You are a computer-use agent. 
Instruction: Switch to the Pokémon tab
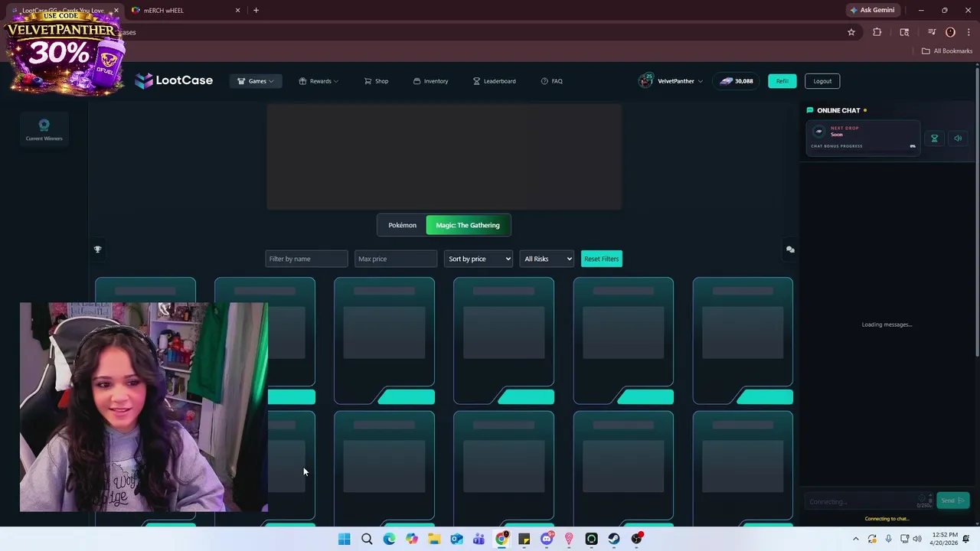point(402,225)
